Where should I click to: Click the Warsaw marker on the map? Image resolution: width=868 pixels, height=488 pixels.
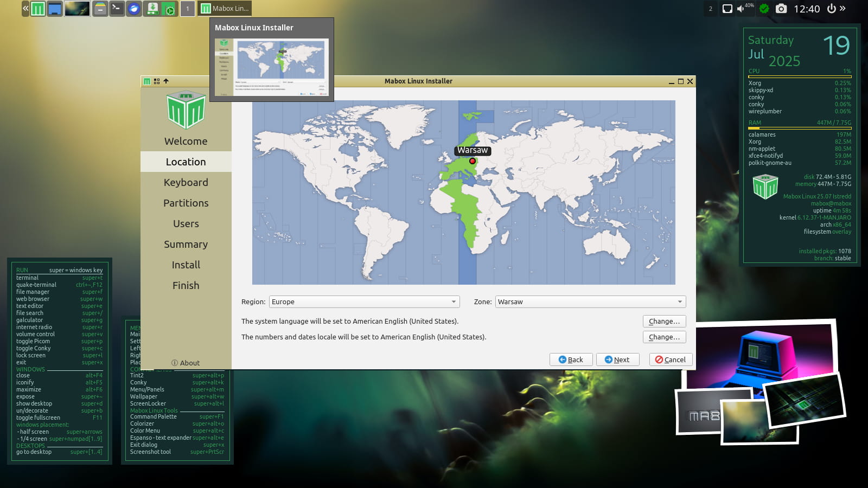point(473,161)
